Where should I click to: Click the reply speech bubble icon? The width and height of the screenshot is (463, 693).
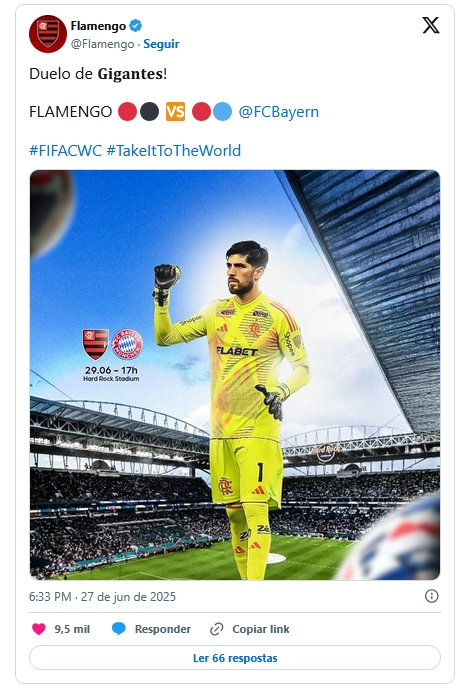click(118, 629)
